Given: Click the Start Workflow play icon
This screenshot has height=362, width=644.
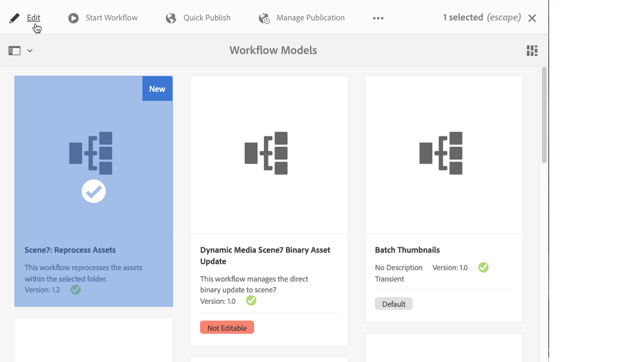Looking at the screenshot, I should [73, 18].
